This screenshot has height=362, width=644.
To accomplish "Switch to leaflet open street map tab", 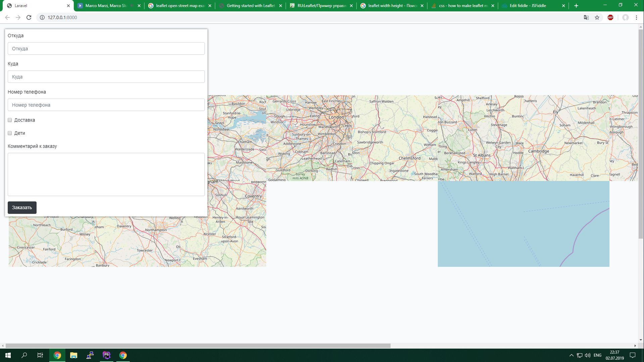I will pos(180,6).
